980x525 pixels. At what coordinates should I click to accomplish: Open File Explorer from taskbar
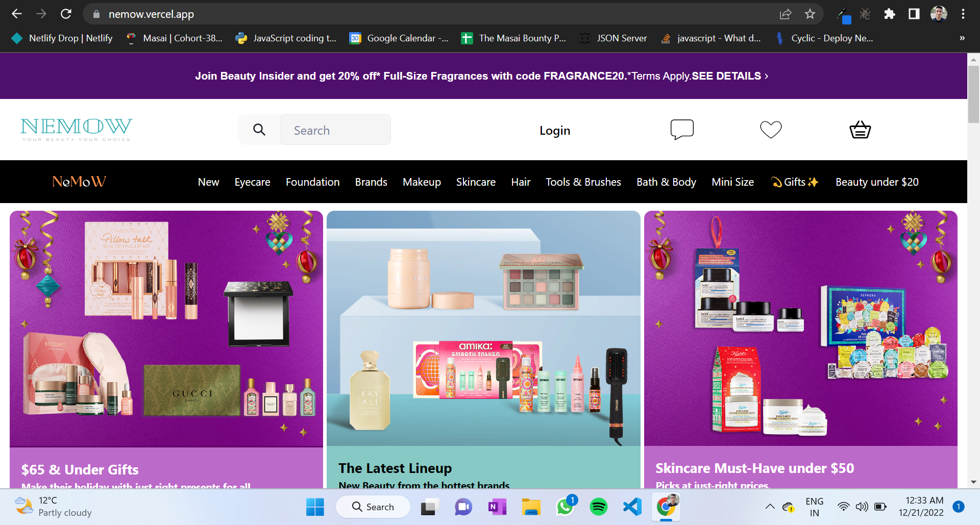(531, 507)
